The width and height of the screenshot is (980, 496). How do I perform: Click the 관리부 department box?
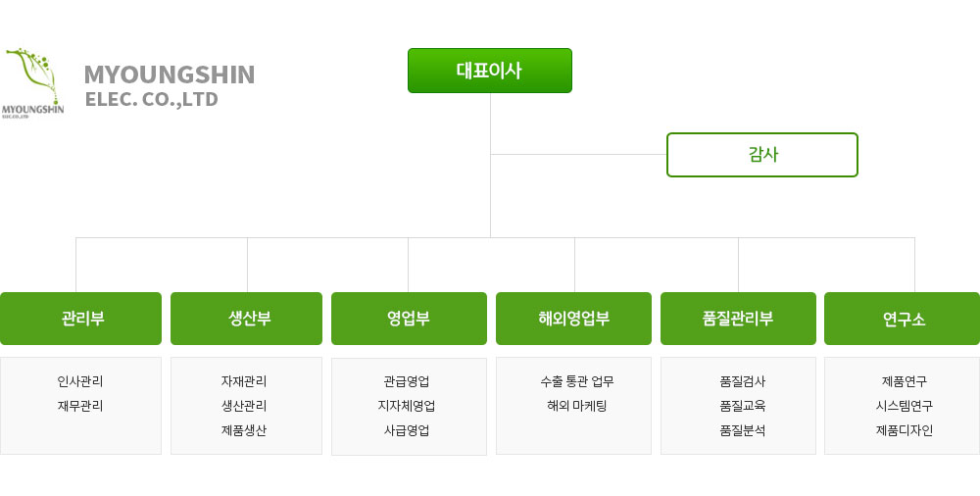pos(80,319)
